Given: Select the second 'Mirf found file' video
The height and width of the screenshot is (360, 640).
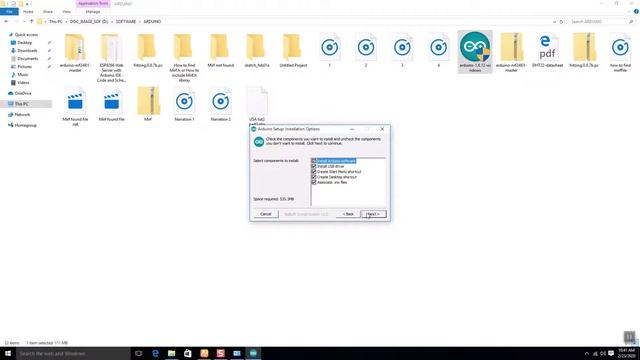Looking at the screenshot, I should click(111, 104).
